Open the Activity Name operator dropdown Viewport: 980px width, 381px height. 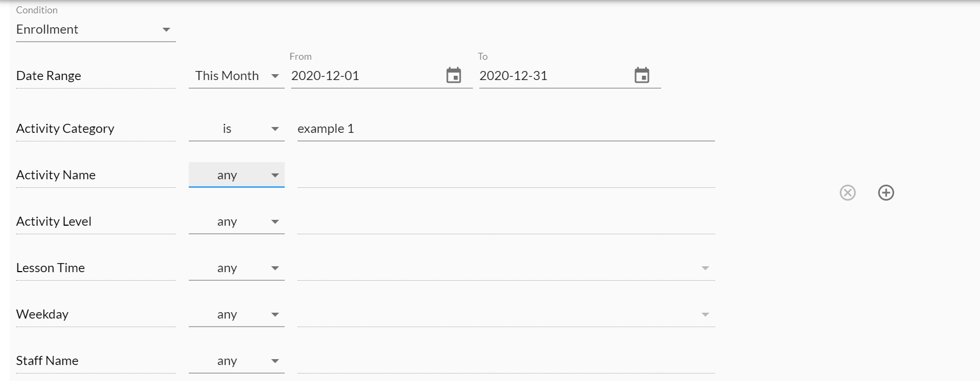tap(236, 175)
